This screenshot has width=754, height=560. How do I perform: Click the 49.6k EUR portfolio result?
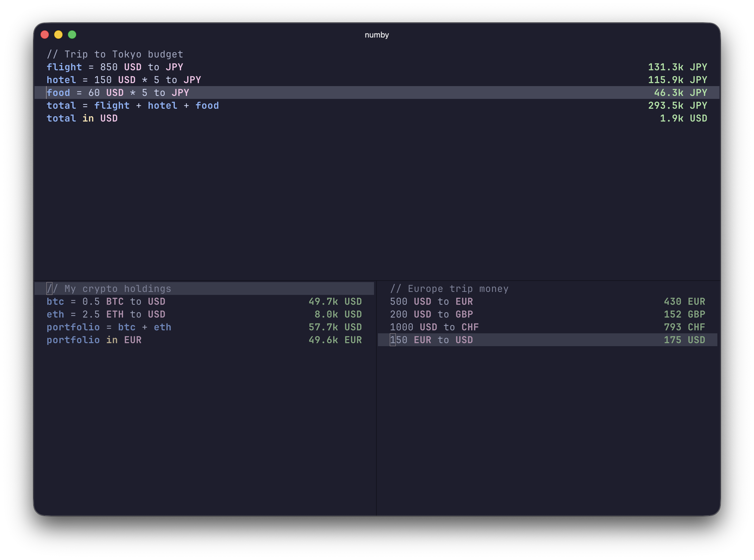click(335, 340)
